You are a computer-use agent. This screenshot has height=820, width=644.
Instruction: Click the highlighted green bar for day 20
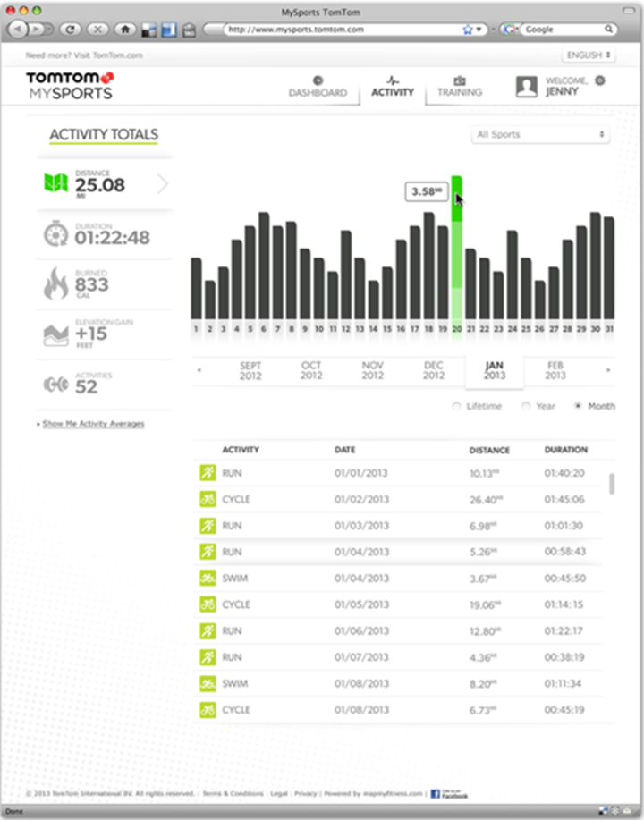coord(457,247)
